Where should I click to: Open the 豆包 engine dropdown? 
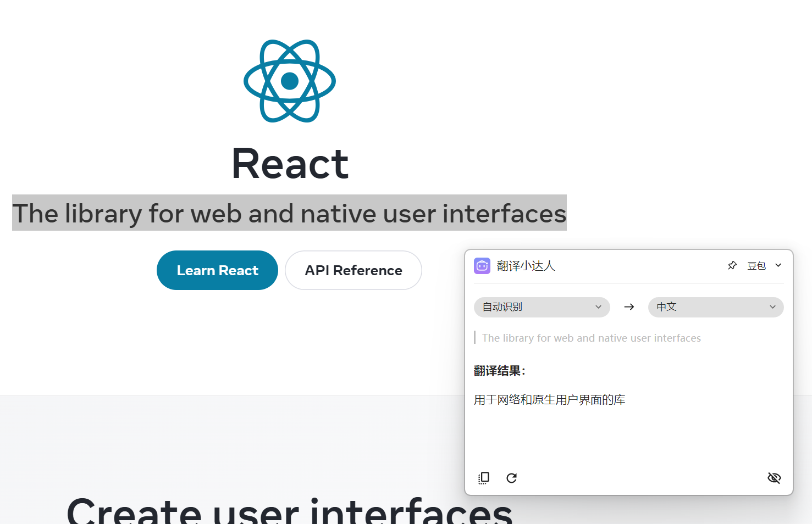pos(764,266)
